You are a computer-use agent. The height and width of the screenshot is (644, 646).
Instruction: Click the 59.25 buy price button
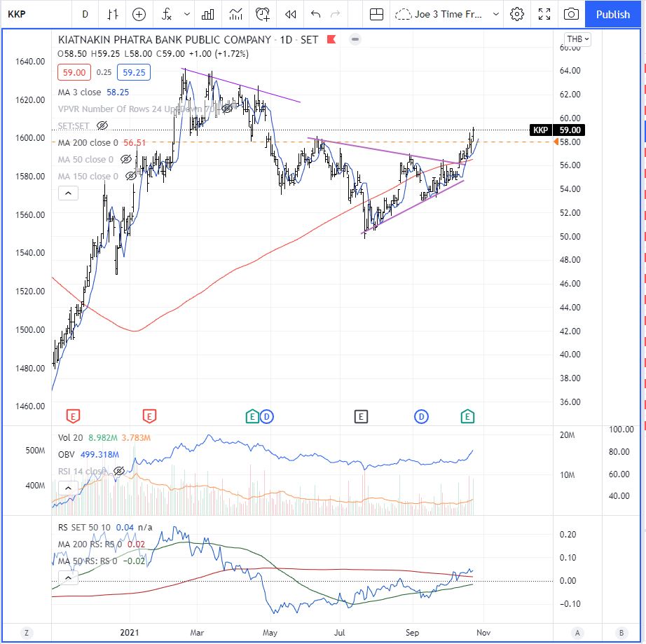point(134,72)
